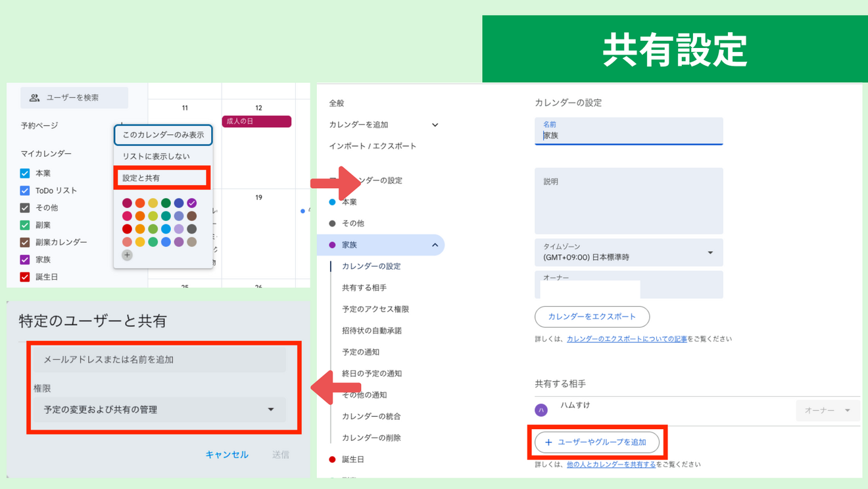
Task: Toggle the ToDo リスト checkbox
Action: click(x=25, y=190)
